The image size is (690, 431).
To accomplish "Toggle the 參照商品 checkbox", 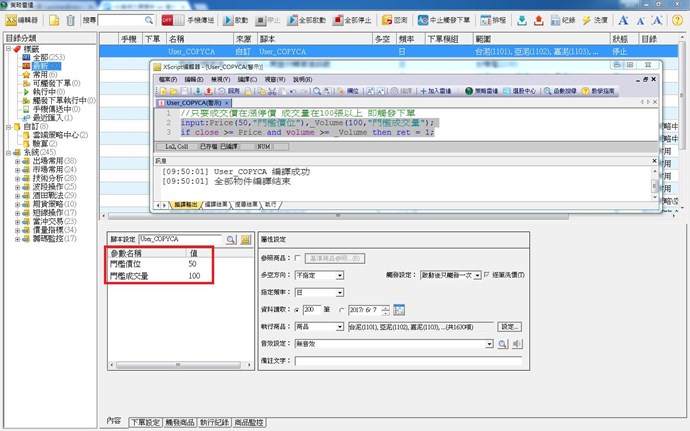I will (297, 258).
